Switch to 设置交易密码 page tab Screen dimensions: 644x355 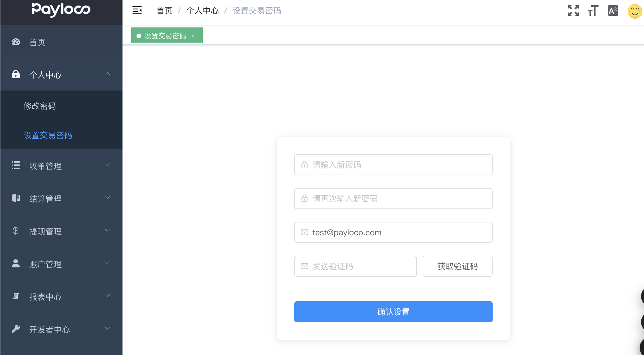pos(167,35)
